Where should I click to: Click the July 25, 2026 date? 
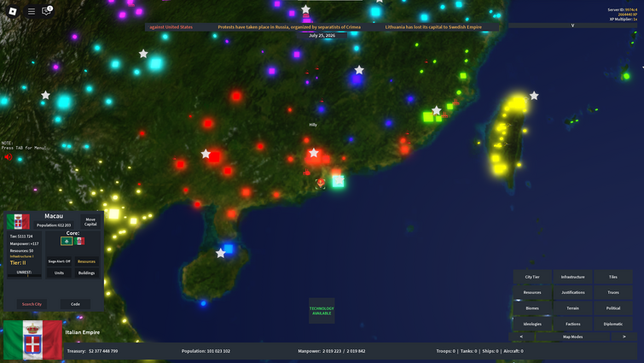322,36
